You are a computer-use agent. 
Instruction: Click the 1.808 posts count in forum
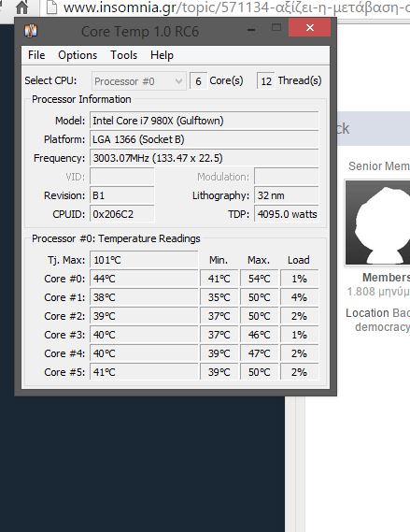pos(378,292)
